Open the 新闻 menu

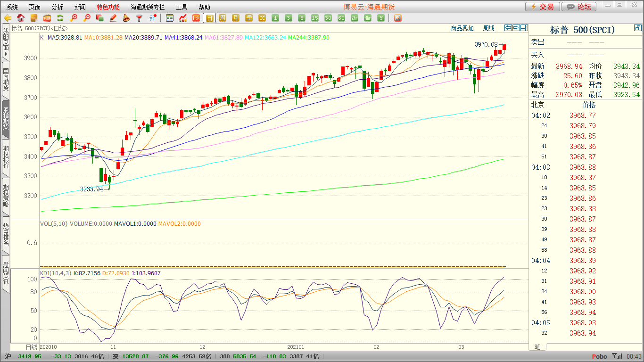click(80, 7)
